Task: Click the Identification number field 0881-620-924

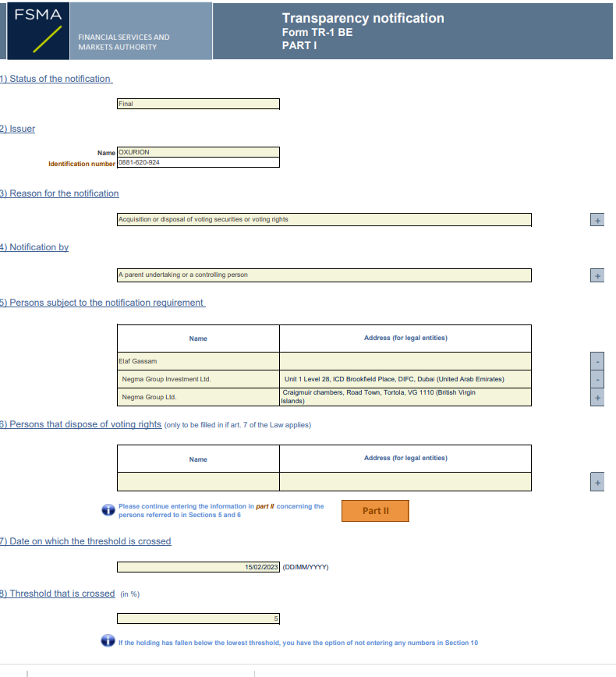Action: point(198,162)
